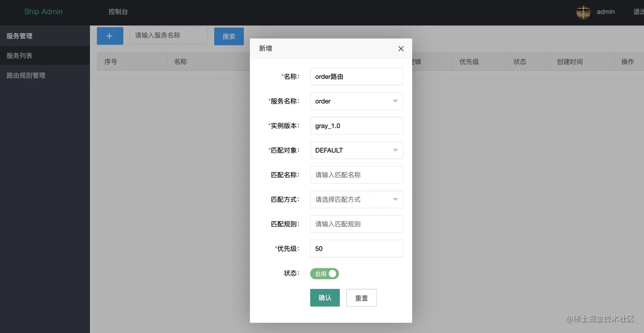
Task: Open the 匹配对象 DEFAULT dropdown
Action: pyautogui.click(x=356, y=150)
